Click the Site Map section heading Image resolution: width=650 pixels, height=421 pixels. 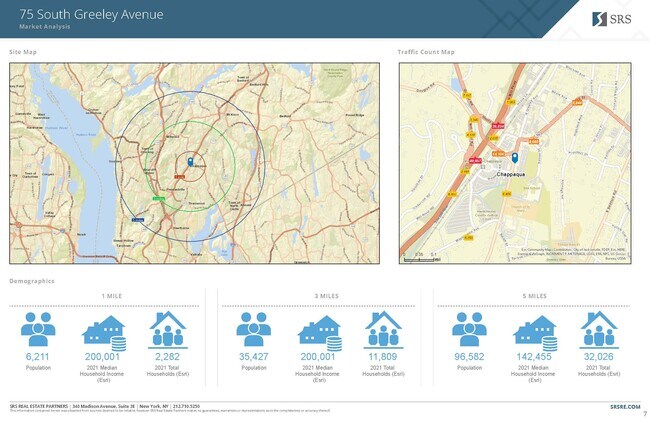point(23,51)
